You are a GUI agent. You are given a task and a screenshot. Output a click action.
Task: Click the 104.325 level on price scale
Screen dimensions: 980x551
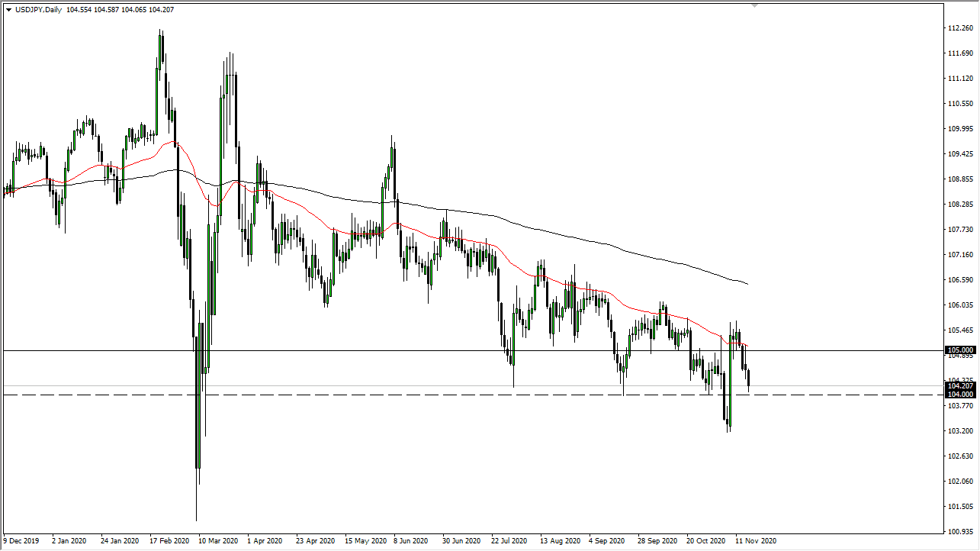tap(960, 379)
